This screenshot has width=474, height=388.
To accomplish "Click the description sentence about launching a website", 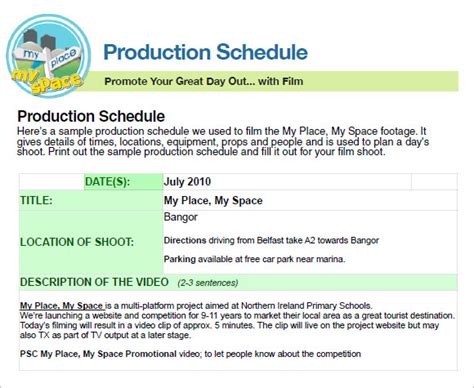I will (237, 315).
